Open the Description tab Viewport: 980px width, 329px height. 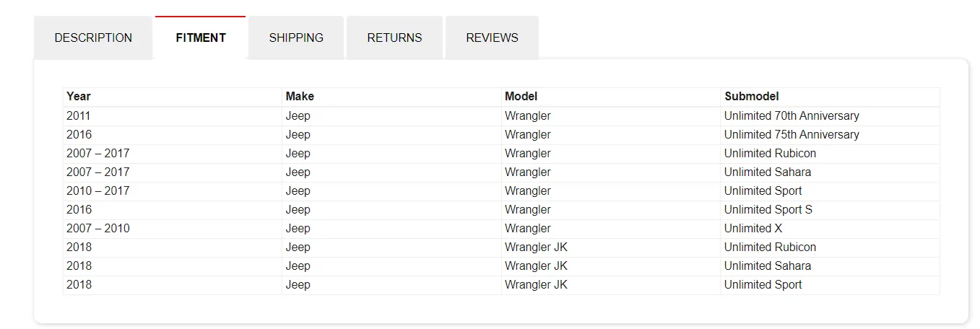93,38
